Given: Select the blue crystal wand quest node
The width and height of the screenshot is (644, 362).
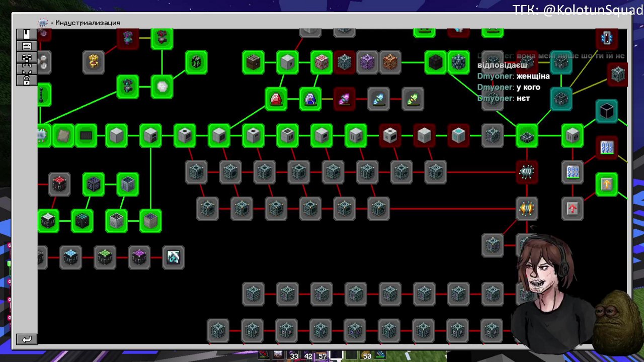Looking at the screenshot, I should tap(379, 99).
